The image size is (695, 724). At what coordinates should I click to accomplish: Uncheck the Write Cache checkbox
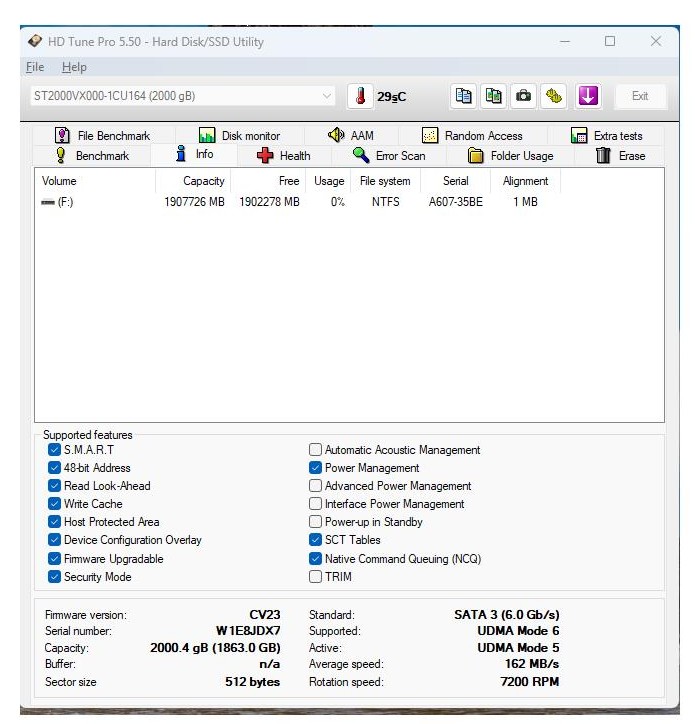54,504
